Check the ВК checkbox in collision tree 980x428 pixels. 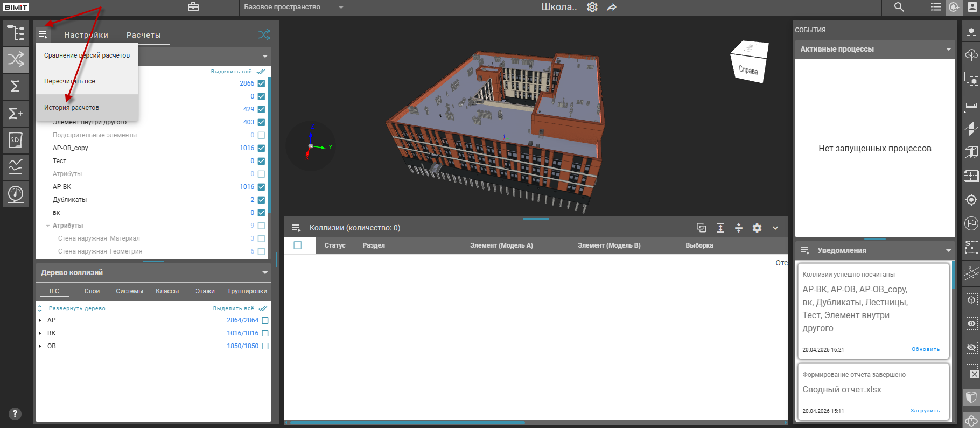pyautogui.click(x=265, y=333)
